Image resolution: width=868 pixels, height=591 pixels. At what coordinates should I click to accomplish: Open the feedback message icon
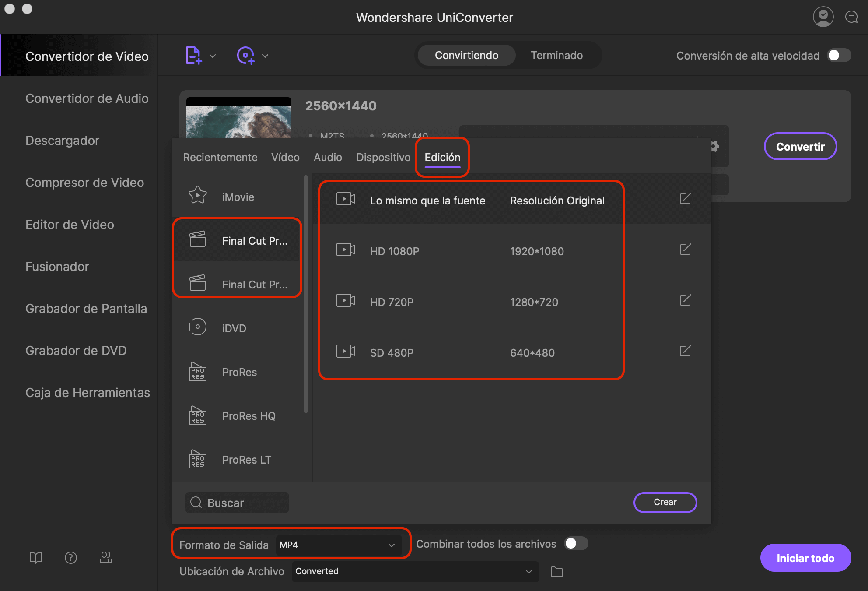tap(851, 17)
